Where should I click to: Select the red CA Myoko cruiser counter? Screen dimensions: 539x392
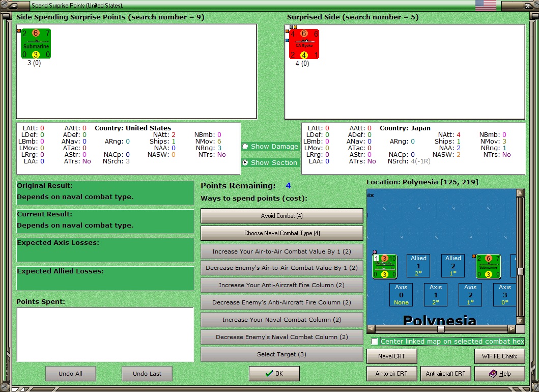click(x=304, y=44)
